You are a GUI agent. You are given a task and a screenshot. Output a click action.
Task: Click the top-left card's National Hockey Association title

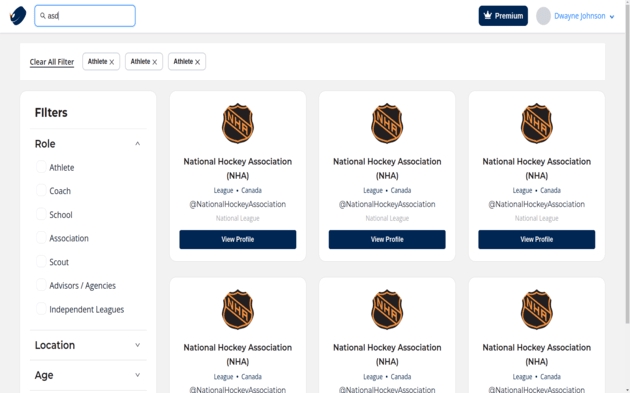point(237,168)
